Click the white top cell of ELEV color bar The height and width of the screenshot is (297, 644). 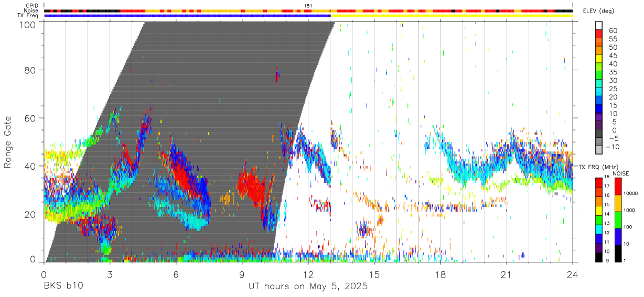tap(599, 26)
